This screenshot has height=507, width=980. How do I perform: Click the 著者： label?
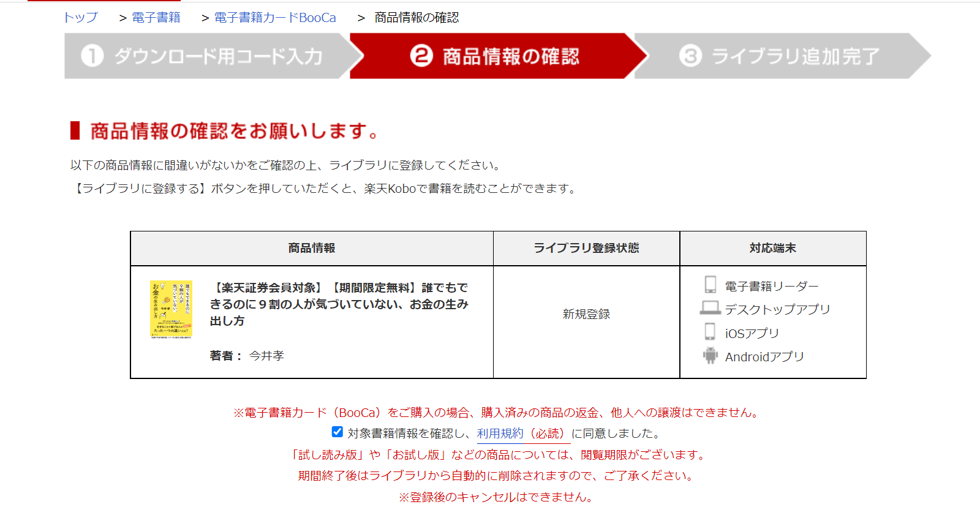(227, 356)
